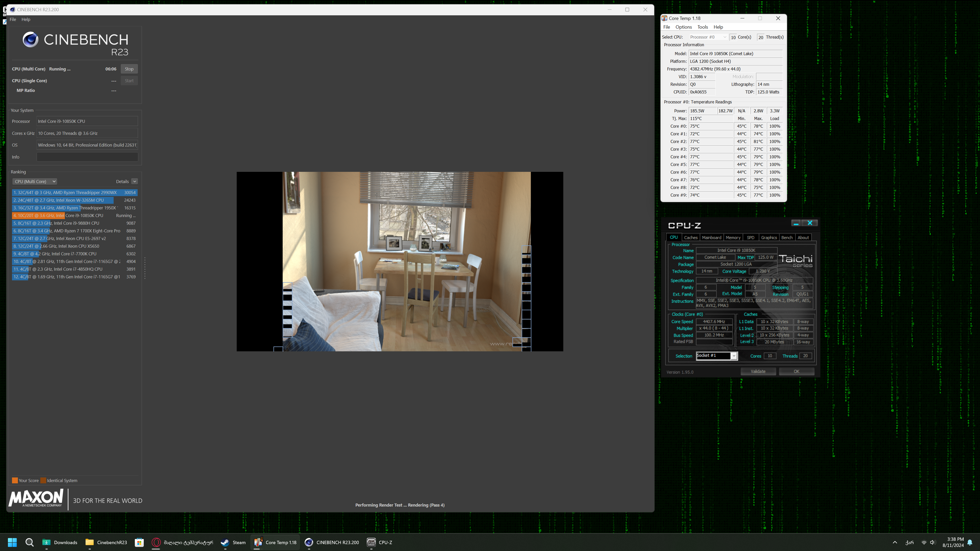Open the CPU (Multi Core) ranking dropdown
The height and width of the screenshot is (551, 980).
tap(35, 182)
